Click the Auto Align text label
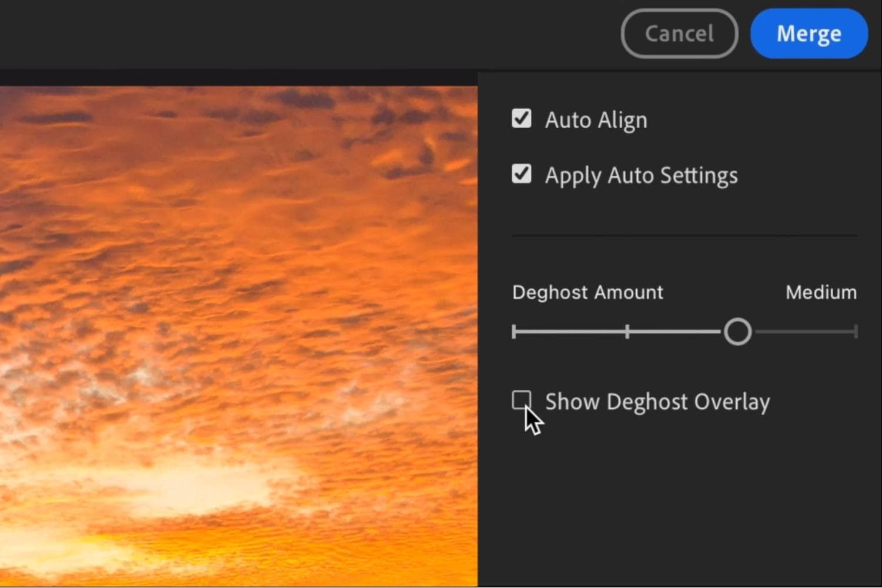 click(x=596, y=119)
